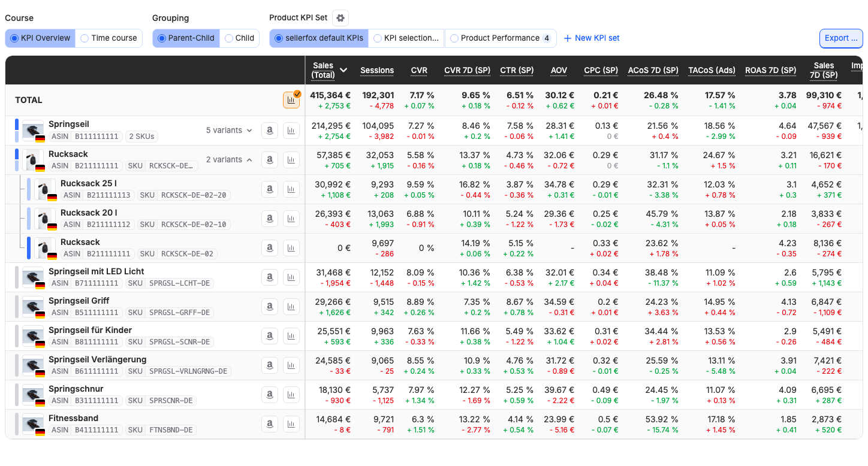Image resolution: width=868 pixels, height=466 pixels.
Task: Open Amazon page for Fitnessband
Action: click(270, 424)
